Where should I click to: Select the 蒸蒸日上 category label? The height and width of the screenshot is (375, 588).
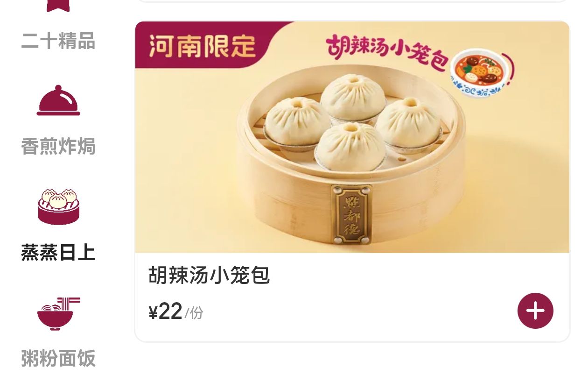click(x=58, y=253)
